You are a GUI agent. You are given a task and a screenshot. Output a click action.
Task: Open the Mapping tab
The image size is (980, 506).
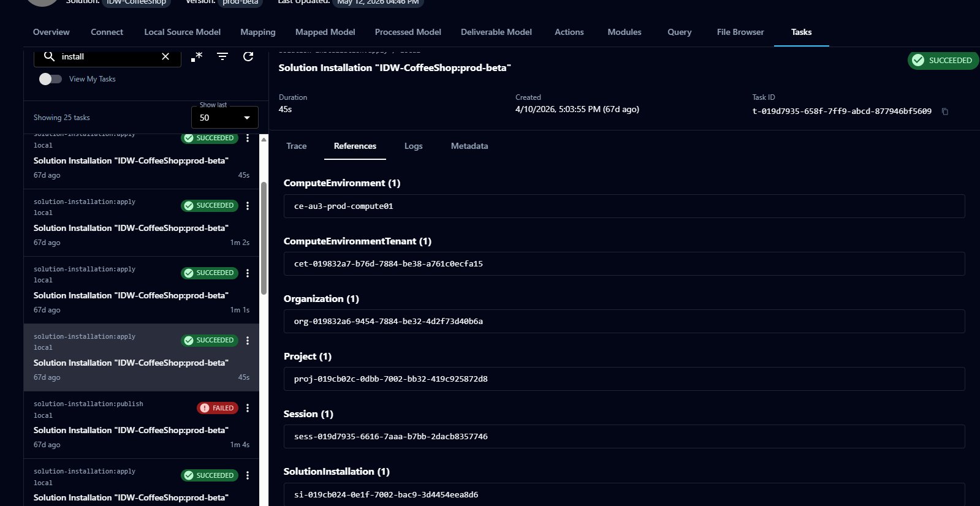click(258, 32)
